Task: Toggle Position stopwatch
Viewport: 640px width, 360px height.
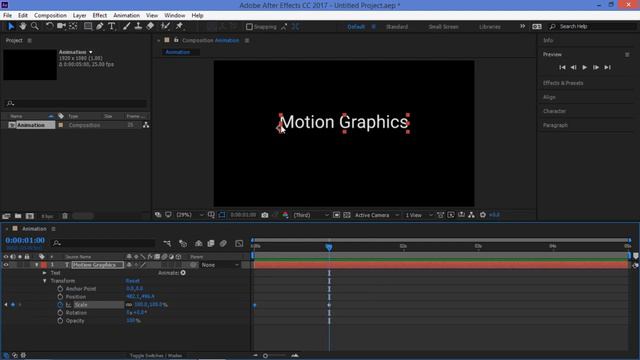Action: [x=60, y=297]
